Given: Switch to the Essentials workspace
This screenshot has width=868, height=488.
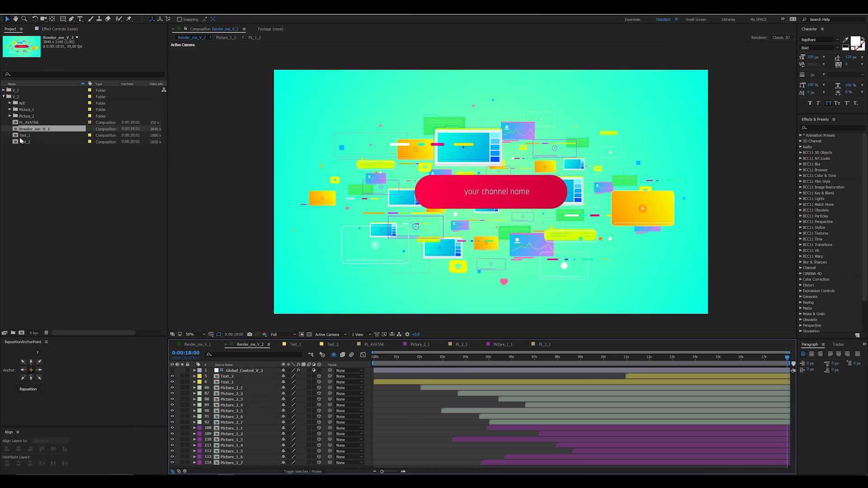Looking at the screenshot, I should tap(632, 19).
